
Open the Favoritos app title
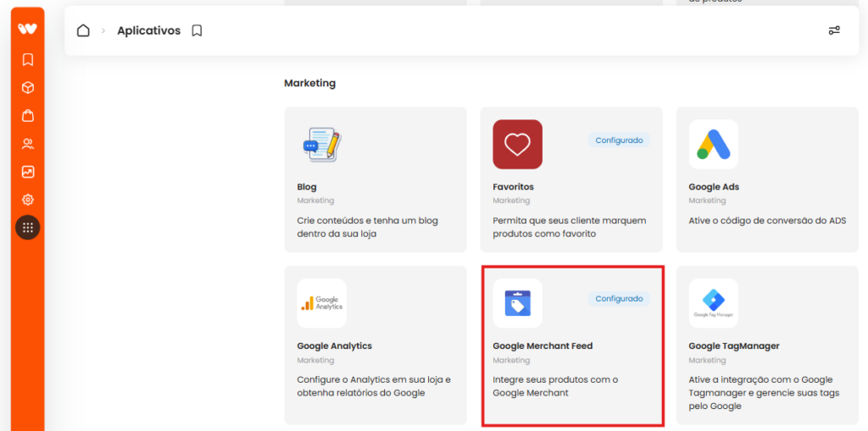click(x=513, y=187)
